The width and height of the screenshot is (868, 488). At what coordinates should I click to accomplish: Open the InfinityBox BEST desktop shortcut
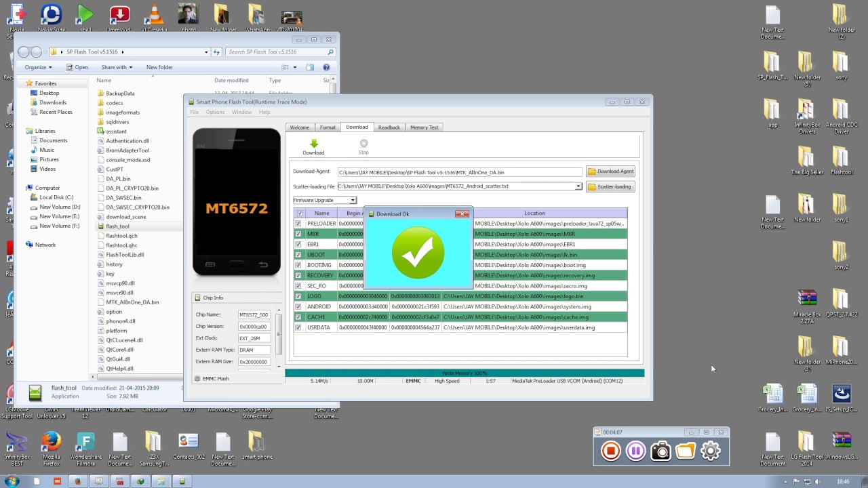[x=17, y=447]
